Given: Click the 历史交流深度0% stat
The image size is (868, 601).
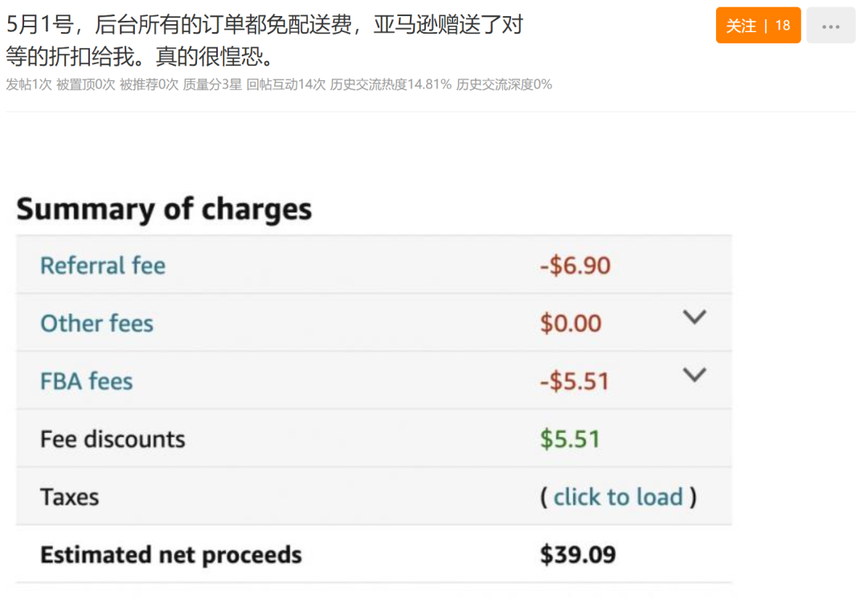Looking at the screenshot, I should click(x=504, y=84).
